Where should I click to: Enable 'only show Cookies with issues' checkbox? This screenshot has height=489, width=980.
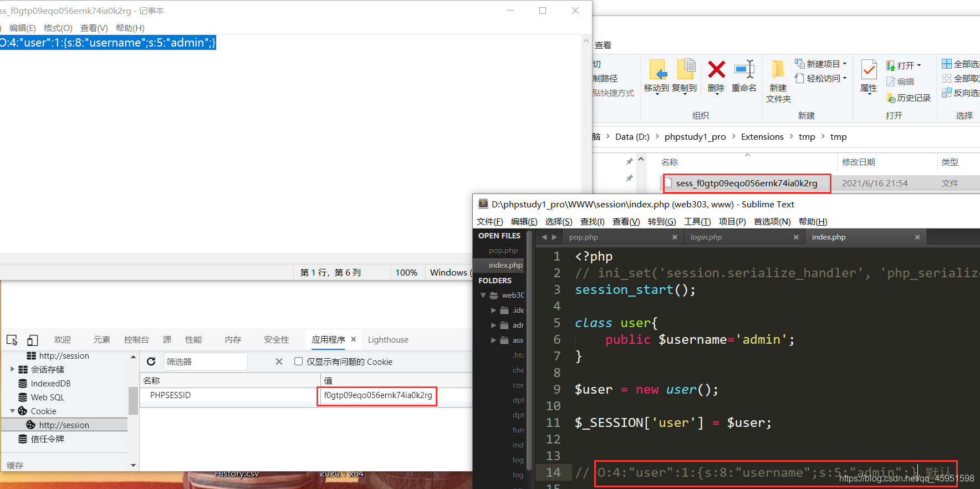(x=298, y=361)
